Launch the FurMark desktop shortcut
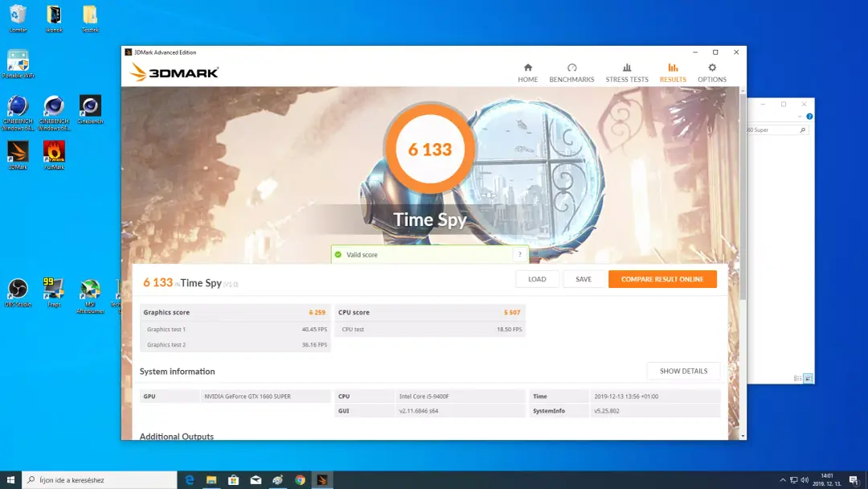The height and width of the screenshot is (489, 868). (54, 155)
